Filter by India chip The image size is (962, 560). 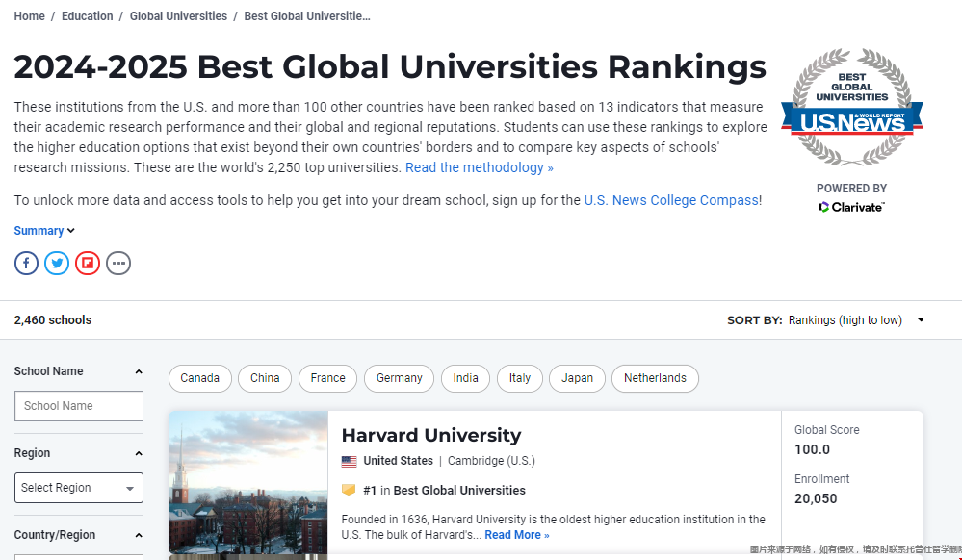466,378
